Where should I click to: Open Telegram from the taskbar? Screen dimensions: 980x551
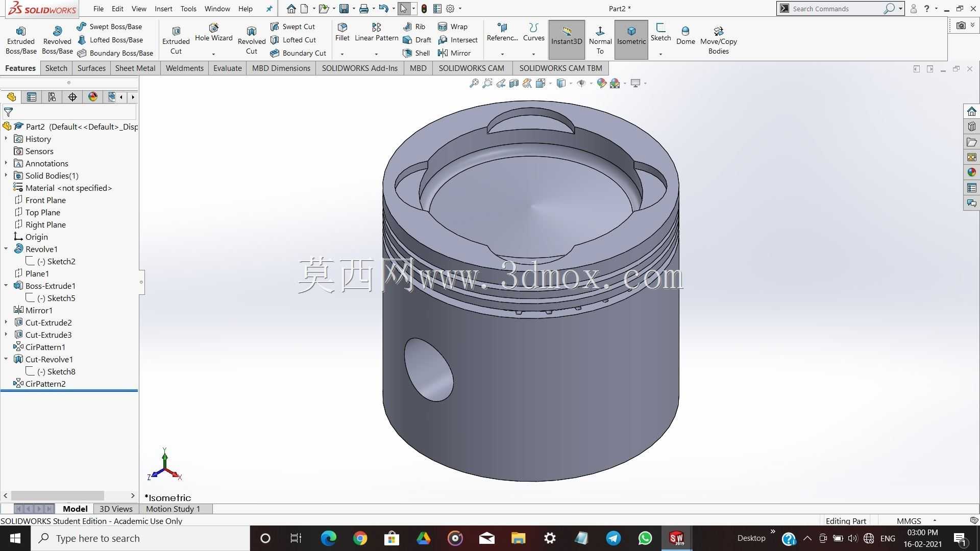(614, 538)
